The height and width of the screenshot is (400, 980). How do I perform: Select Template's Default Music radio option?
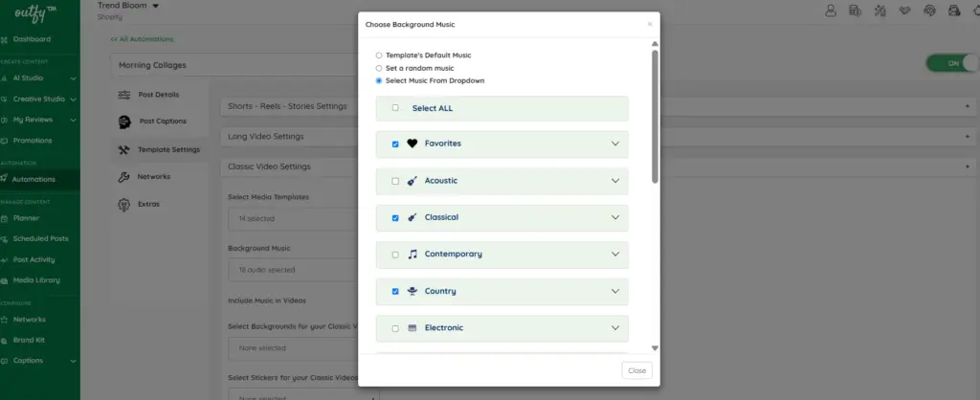(379, 56)
